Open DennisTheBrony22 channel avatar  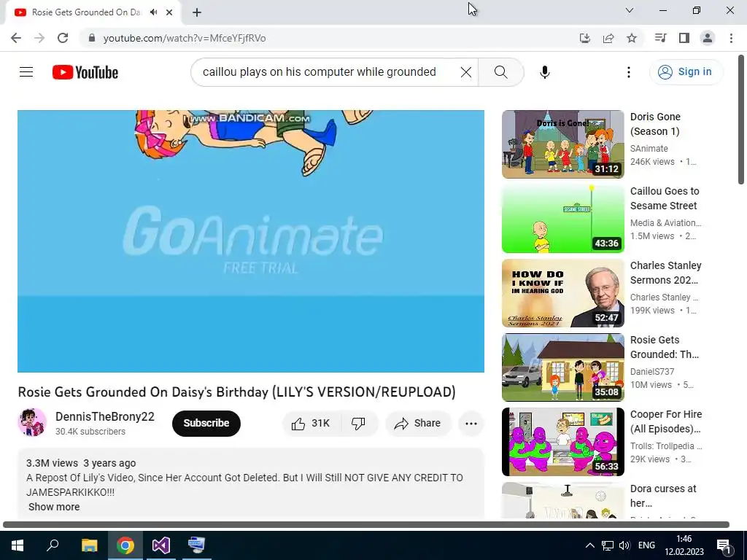pyautogui.click(x=32, y=422)
